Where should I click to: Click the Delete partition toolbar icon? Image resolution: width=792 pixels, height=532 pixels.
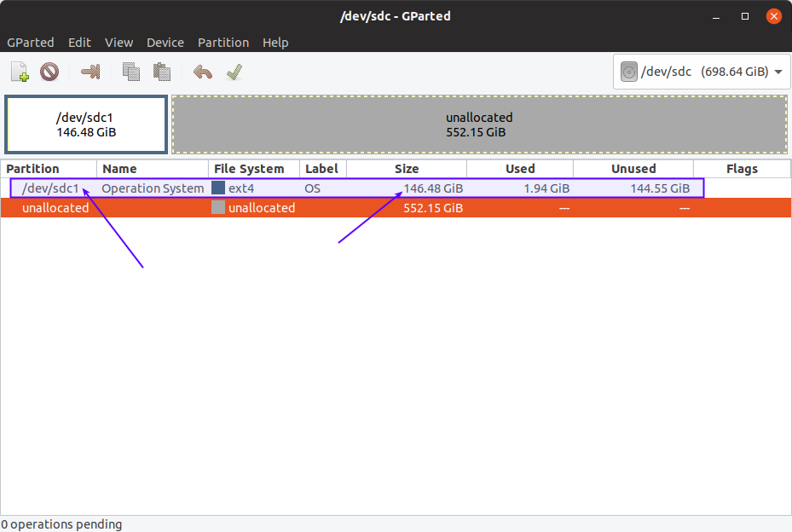point(49,72)
